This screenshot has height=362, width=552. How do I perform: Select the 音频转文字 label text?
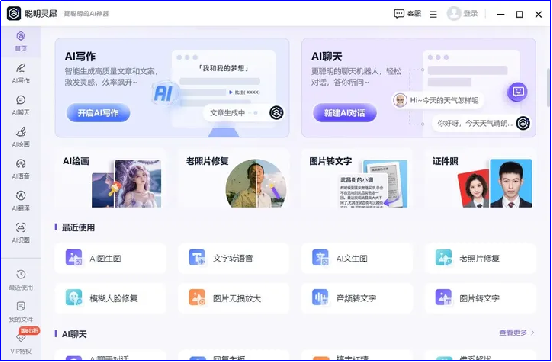(x=356, y=298)
